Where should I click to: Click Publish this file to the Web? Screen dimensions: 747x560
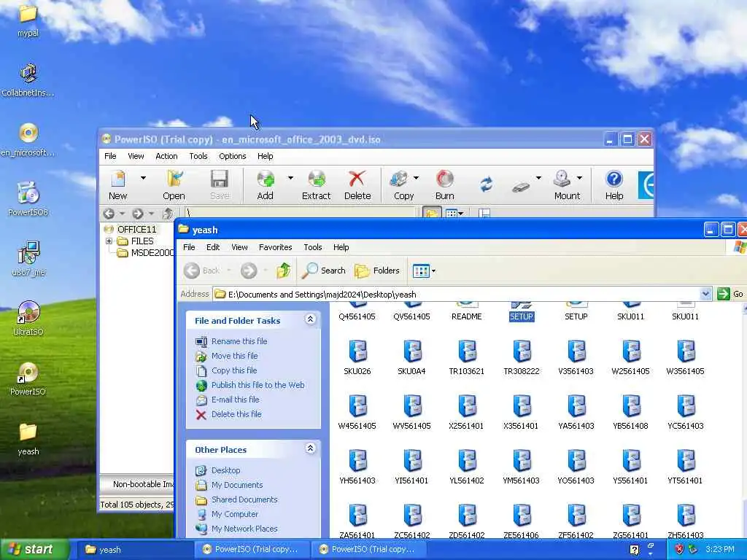point(258,385)
